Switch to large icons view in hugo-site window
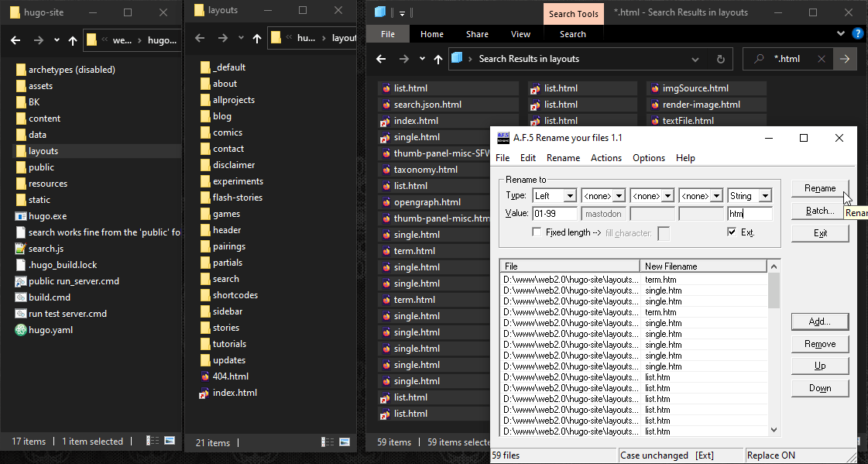Image resolution: width=868 pixels, height=464 pixels. click(x=169, y=442)
